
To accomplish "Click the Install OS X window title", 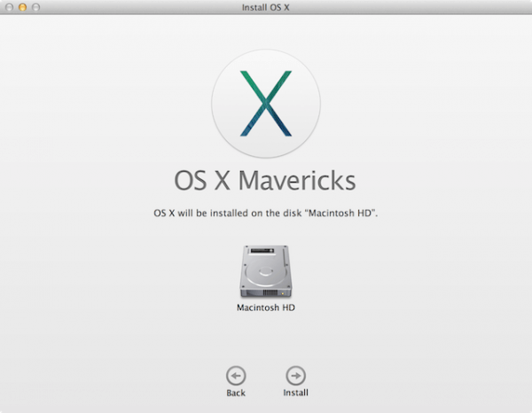I will click(266, 7).
